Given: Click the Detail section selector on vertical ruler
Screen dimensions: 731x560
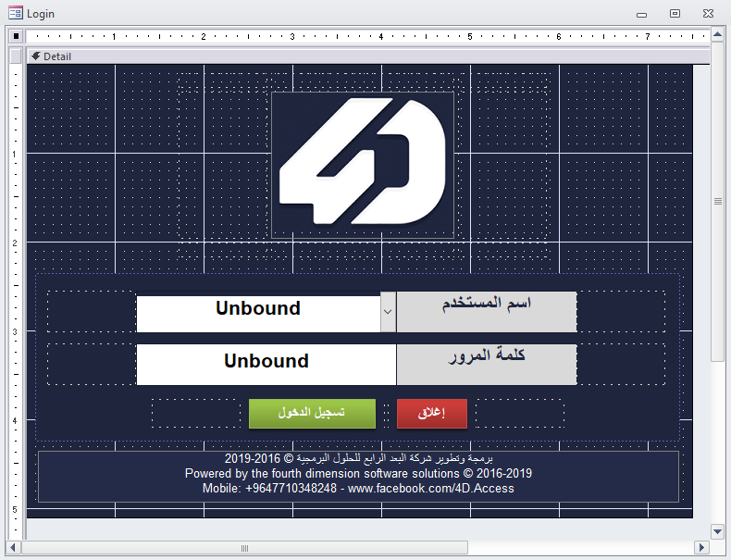Looking at the screenshot, I should (16, 56).
